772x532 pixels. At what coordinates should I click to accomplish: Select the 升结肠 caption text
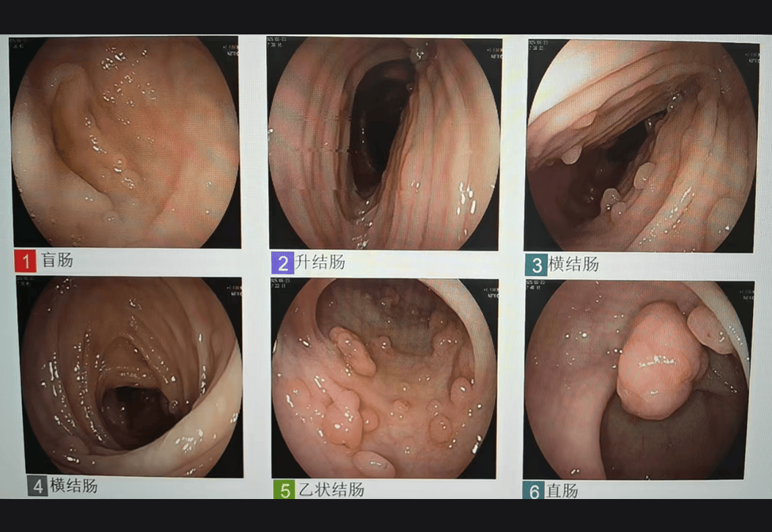[x=320, y=262]
